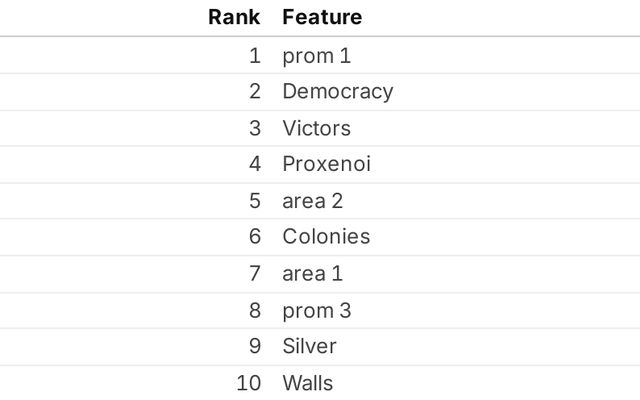Select the Walls feature entry
This screenshot has height=400, width=640.
click(x=307, y=383)
